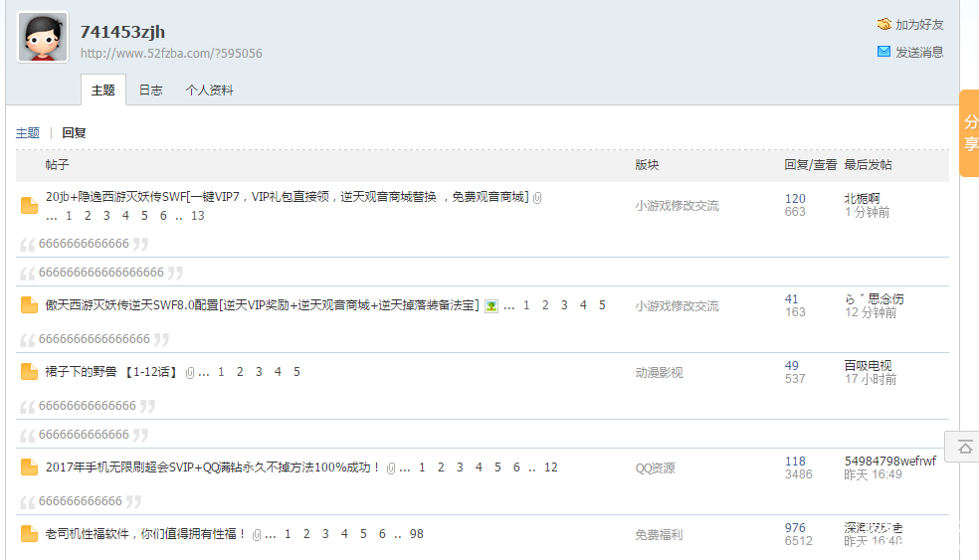
Task: Click folder icon of 20jb+隐逸西游灭妖传 thread
Action: [x=29, y=205]
